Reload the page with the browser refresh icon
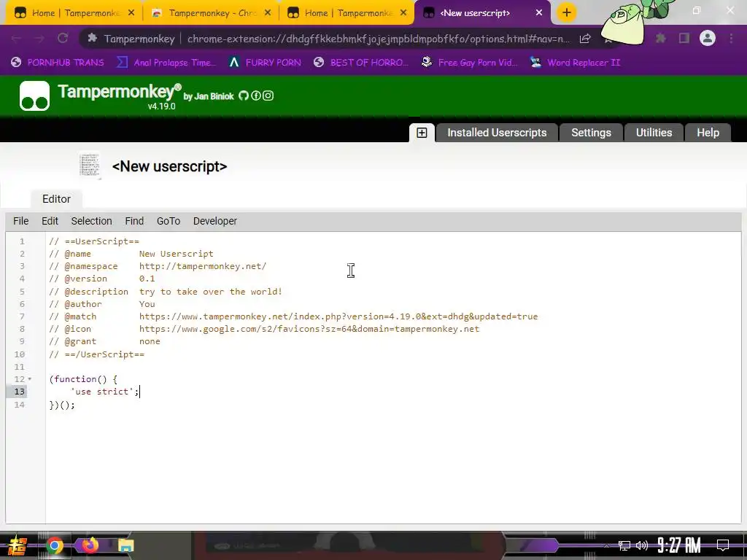747x560 pixels. [63, 38]
